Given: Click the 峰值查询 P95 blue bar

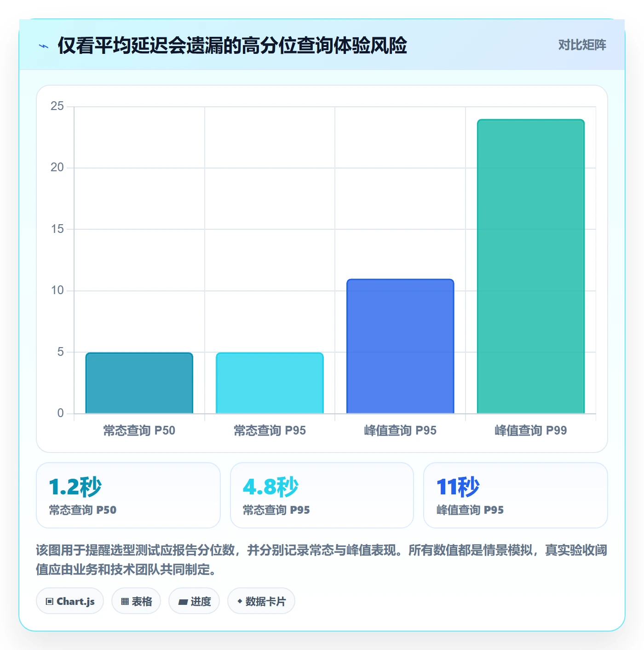Looking at the screenshot, I should tap(400, 346).
